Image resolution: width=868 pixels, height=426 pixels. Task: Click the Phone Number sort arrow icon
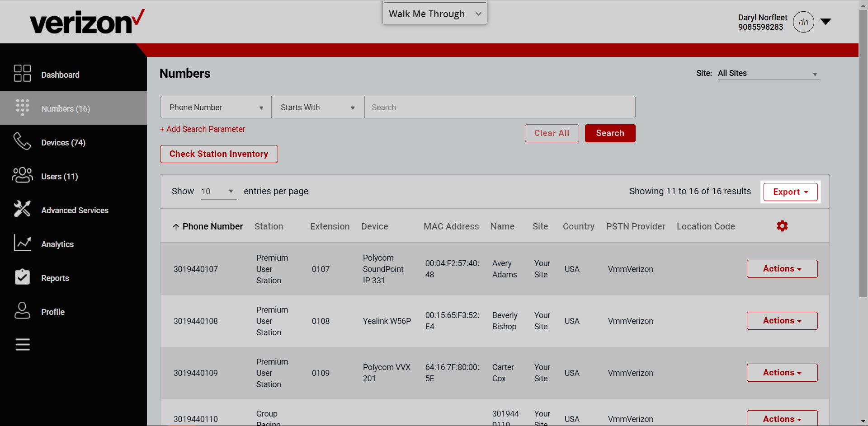[x=176, y=227]
